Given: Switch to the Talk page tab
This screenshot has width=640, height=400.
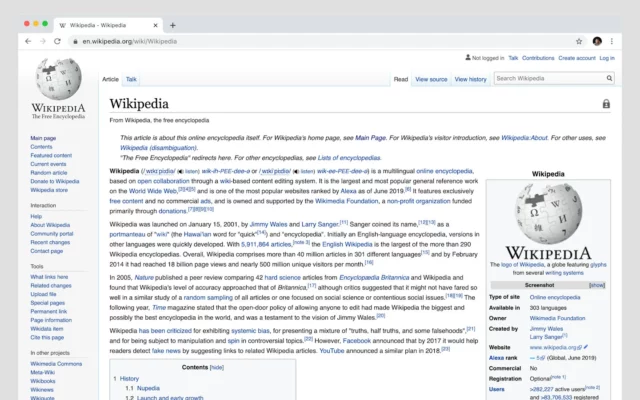Looking at the screenshot, I should (131, 79).
